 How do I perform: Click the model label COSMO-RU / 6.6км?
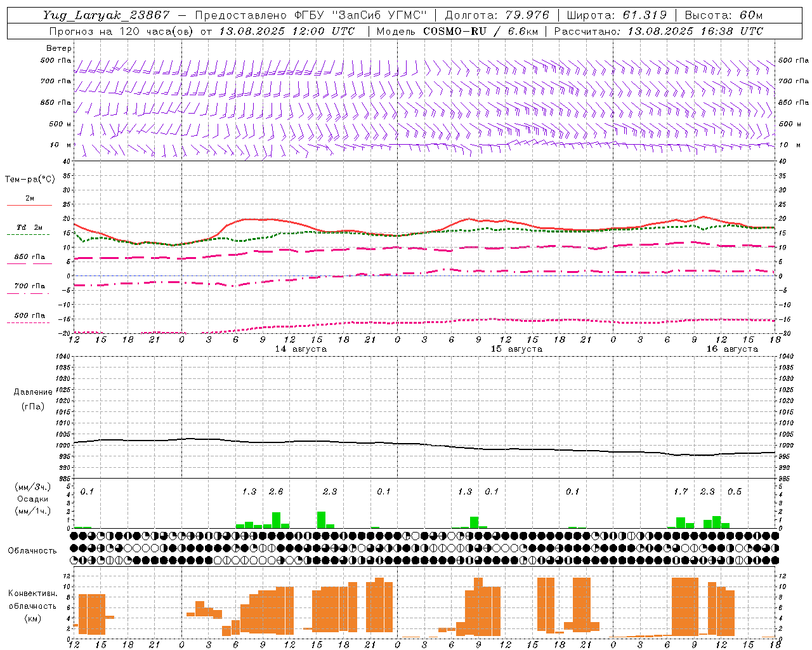click(481, 31)
